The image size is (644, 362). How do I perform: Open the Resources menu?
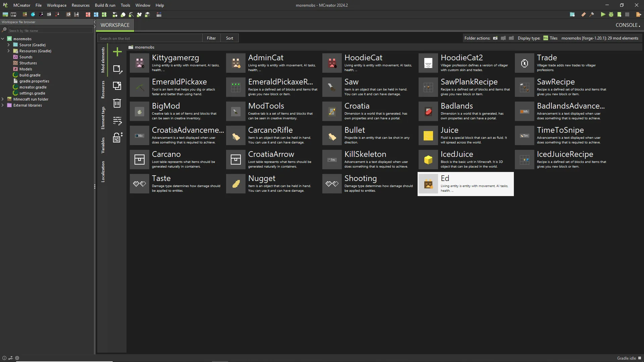point(80,5)
